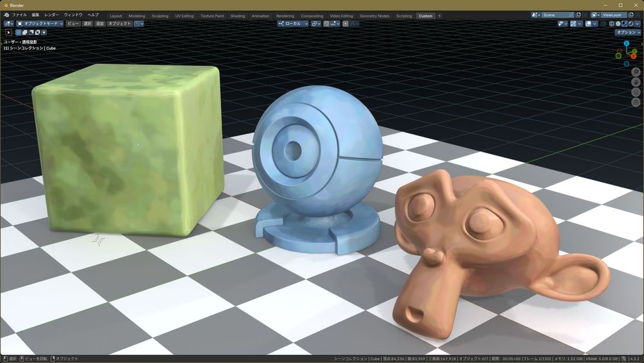644x363 pixels.
Task: Open the ビュー viewport menu
Action: pos(73,23)
